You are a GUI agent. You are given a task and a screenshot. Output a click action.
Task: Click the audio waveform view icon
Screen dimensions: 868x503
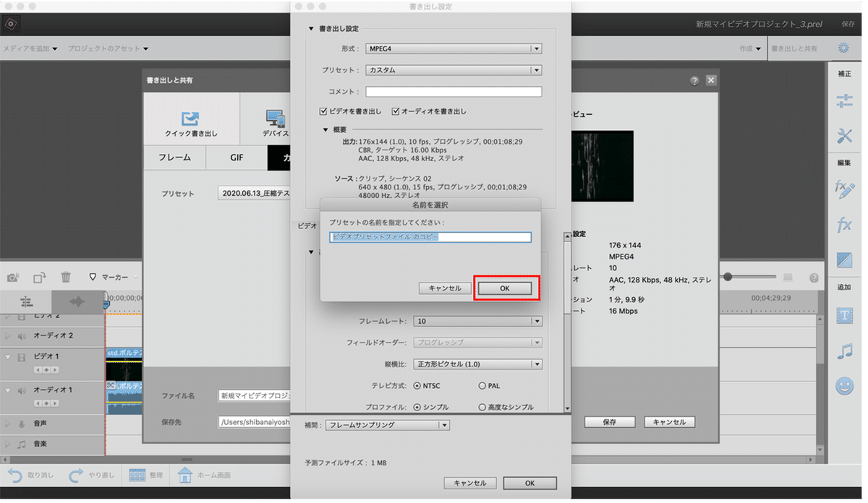tap(77, 301)
